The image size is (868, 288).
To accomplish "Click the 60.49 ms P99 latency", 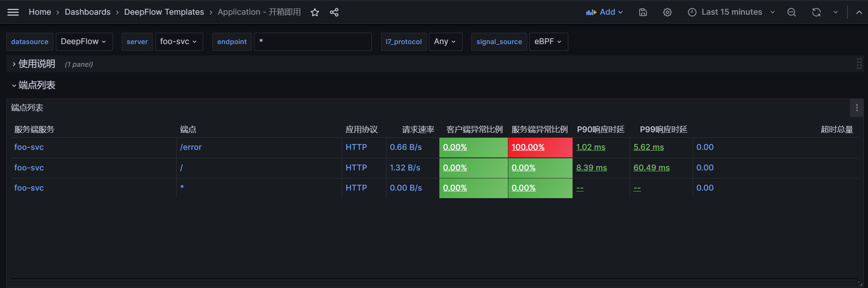I will (651, 168).
